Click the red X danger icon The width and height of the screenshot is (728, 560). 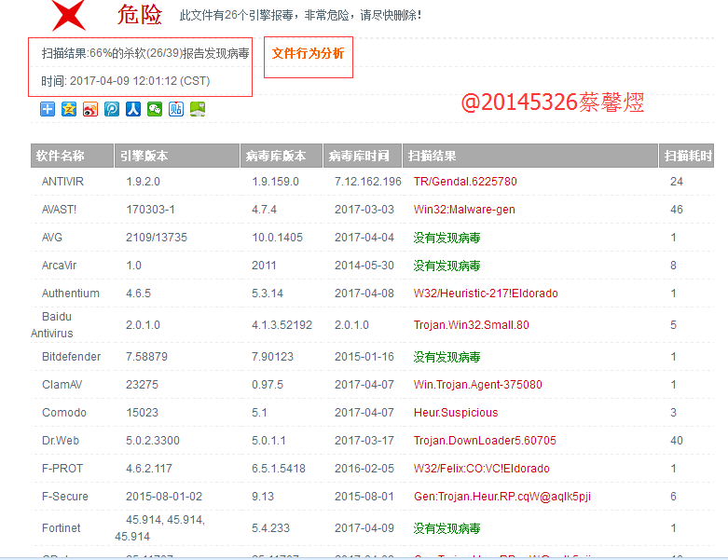coord(71,15)
